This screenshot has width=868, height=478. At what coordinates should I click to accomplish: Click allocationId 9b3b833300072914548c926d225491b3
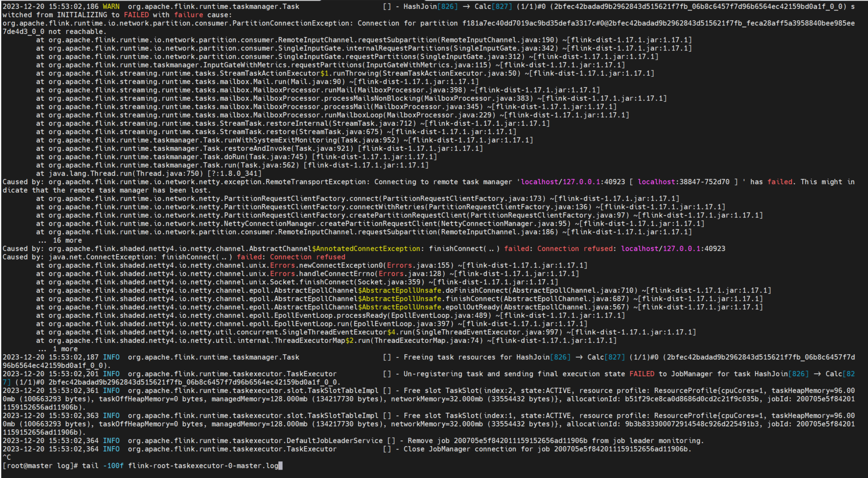pos(692,424)
